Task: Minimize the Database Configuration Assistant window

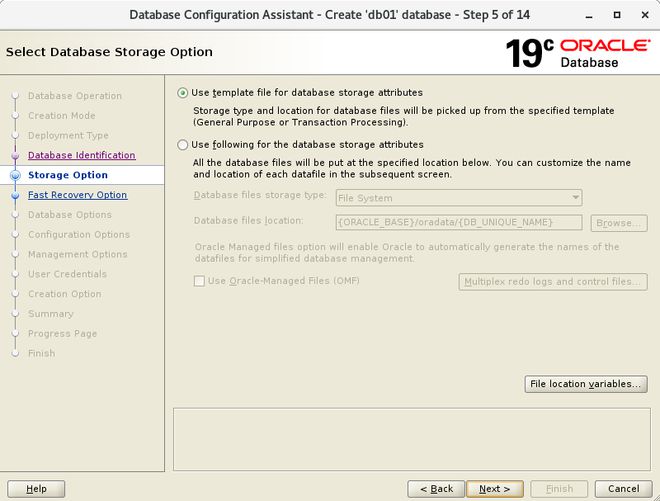Action: 589,15
